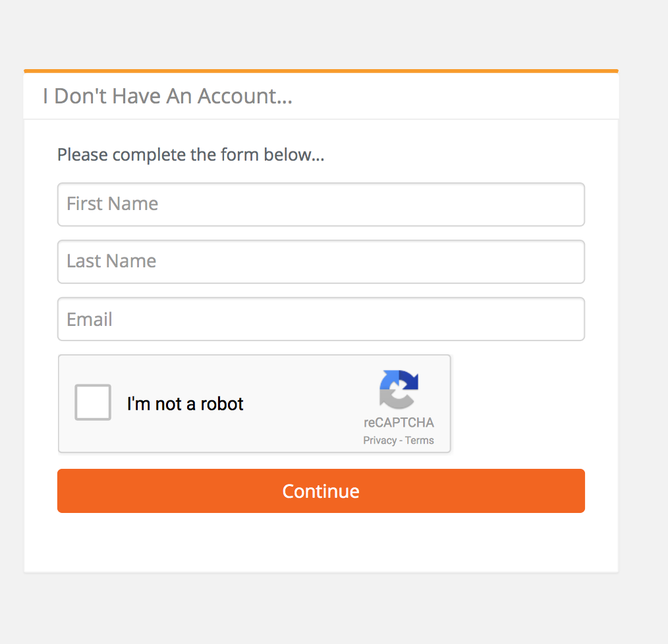This screenshot has width=668, height=644.
Task: Click the gray arrow of reCAPTCHA logo
Action: pos(395,400)
